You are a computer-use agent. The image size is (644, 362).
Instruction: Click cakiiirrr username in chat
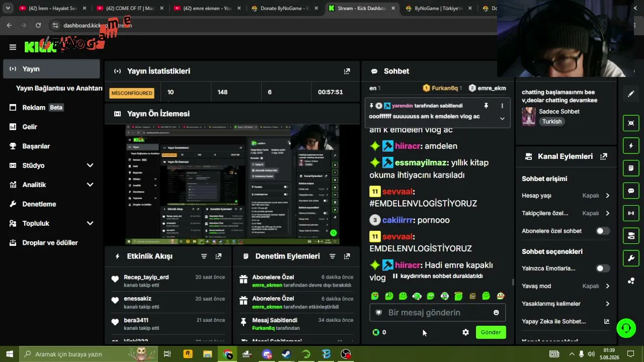pyautogui.click(x=398, y=220)
